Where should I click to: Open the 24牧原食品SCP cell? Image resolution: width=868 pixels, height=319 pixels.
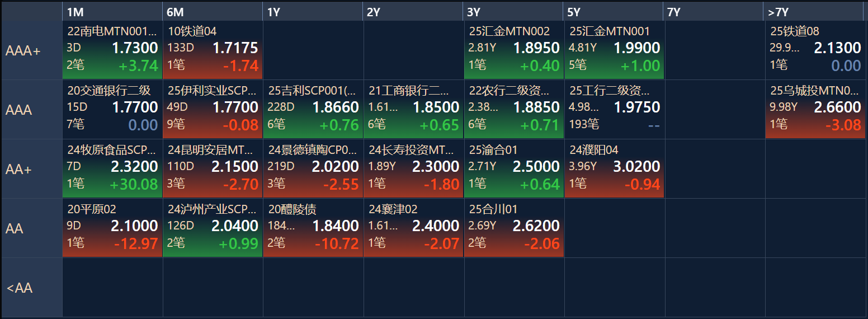coord(112,168)
